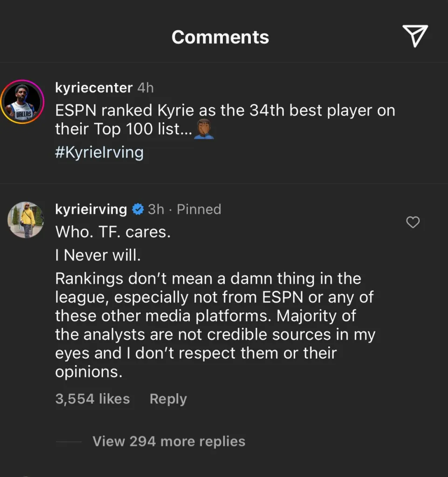
Task: Tap the 'Who. TF. cares.' comment line
Action: (x=113, y=232)
